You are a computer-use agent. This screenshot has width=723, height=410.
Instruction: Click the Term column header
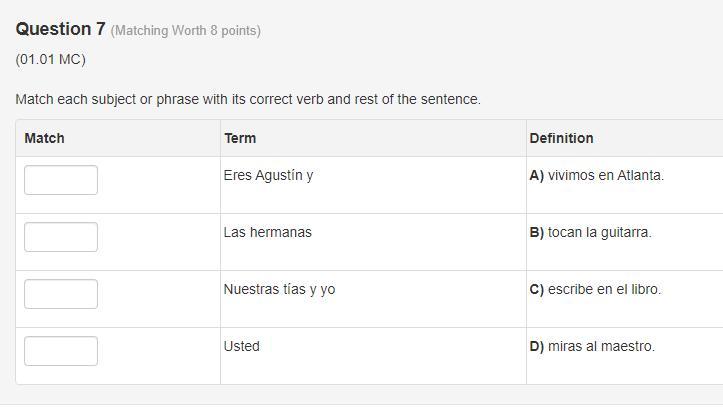[240, 138]
